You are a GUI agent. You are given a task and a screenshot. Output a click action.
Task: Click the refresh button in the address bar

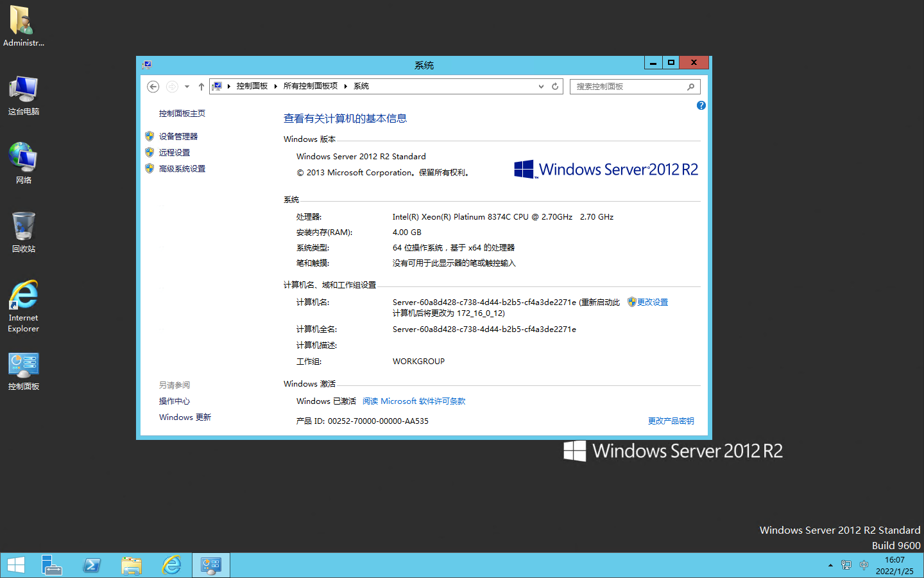click(x=555, y=87)
